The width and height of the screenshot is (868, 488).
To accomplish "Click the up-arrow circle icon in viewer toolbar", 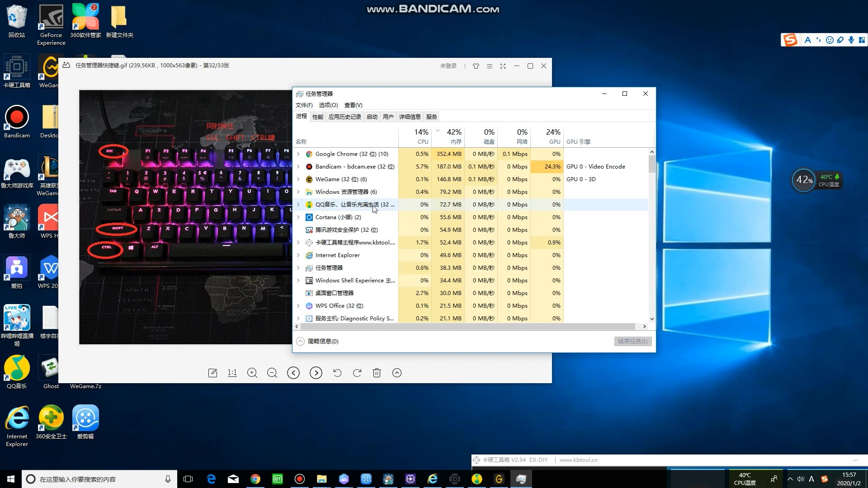I will coord(397,373).
